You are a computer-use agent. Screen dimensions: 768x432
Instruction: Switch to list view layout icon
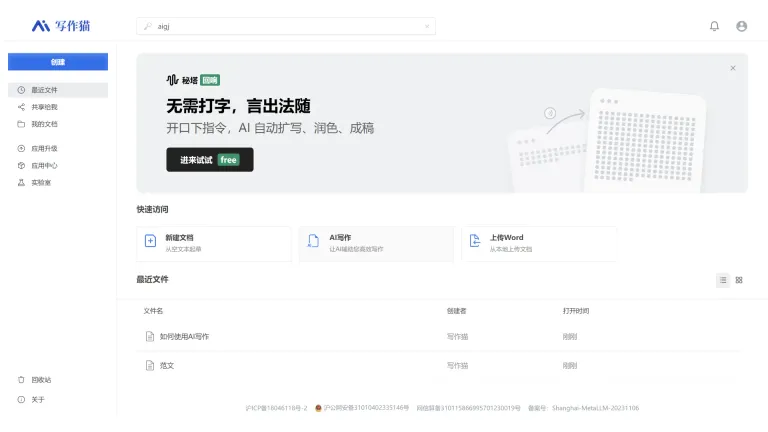(x=723, y=280)
